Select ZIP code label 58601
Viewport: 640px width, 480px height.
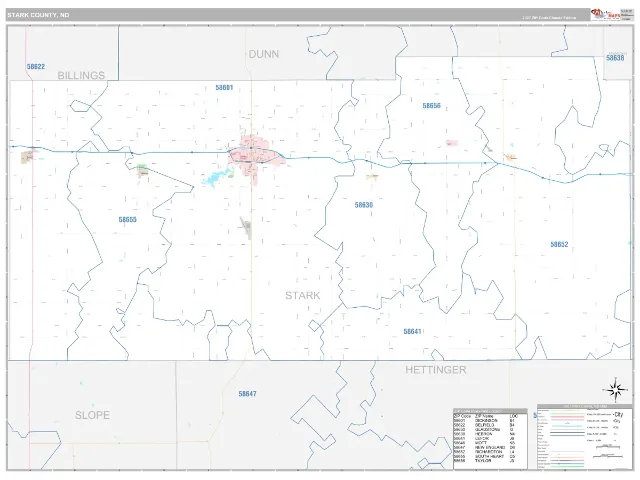pos(224,87)
